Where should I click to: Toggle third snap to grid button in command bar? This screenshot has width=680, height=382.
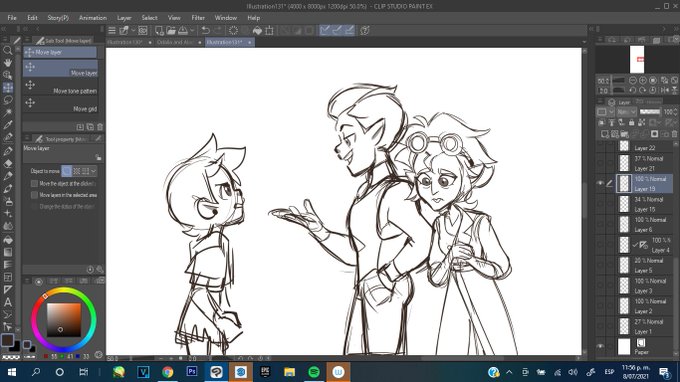pos(349,30)
